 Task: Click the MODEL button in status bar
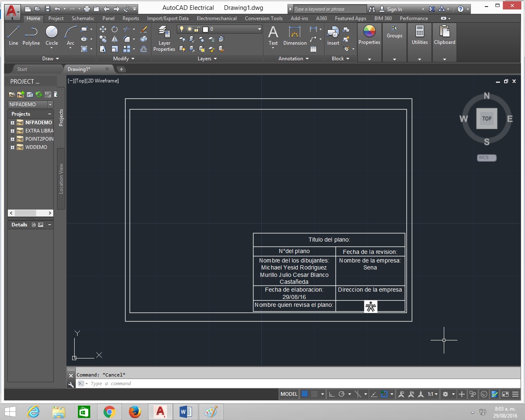(x=288, y=394)
